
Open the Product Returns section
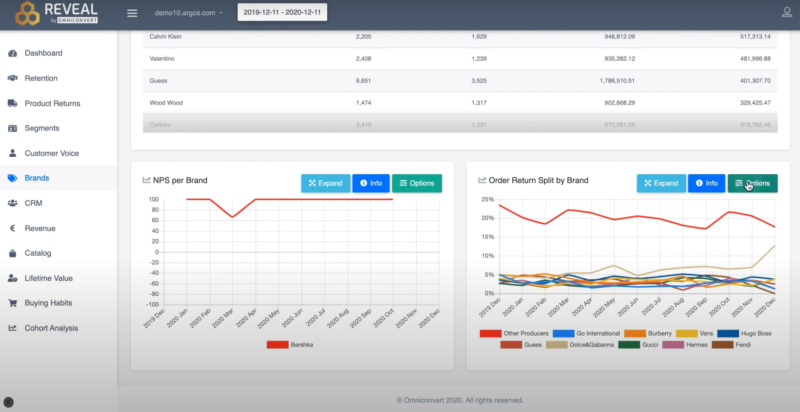[53, 103]
